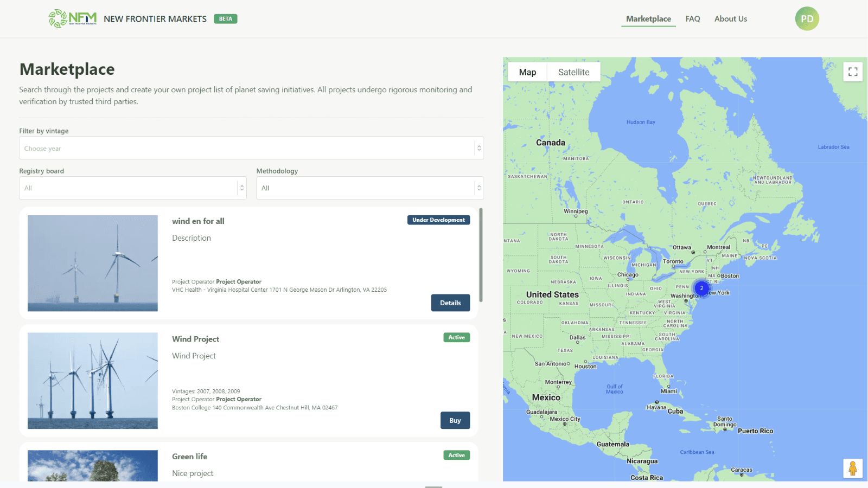Open the PD user avatar menu
868x488 pixels.
coord(807,19)
